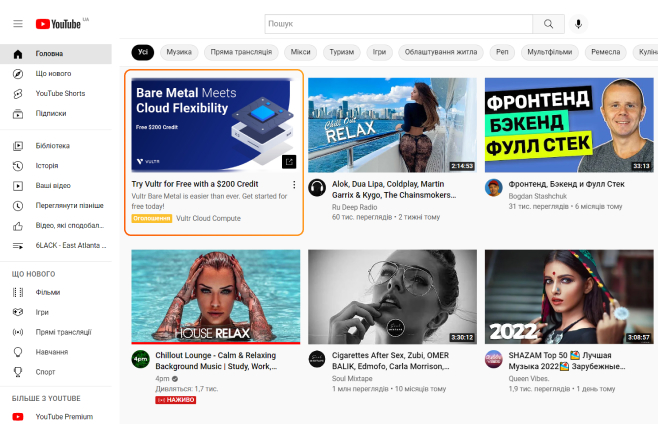
Task: Click the Навчання lightbulb icon
Action: click(x=18, y=352)
